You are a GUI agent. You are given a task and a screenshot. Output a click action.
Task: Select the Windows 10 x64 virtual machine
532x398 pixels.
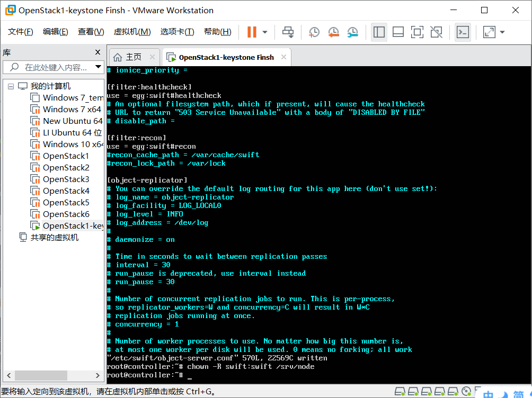click(x=73, y=144)
